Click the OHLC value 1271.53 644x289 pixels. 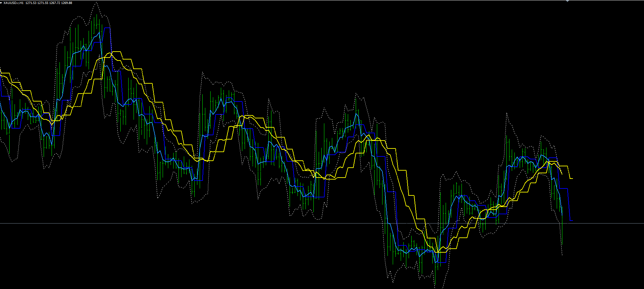point(31,3)
